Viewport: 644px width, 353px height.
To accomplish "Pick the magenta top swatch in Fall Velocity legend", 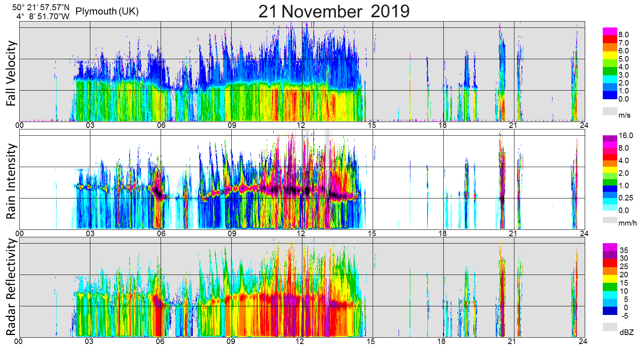I will click(x=610, y=31).
